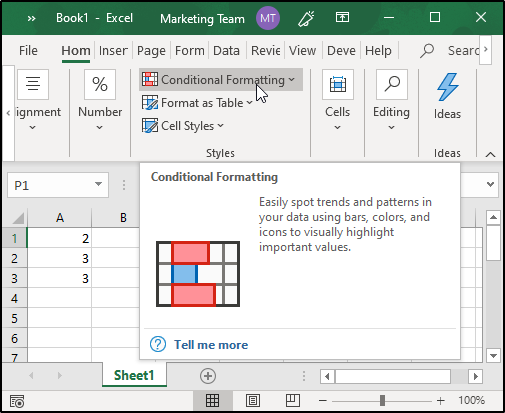
Task: Click the Marketing Team account name
Action: [202, 19]
